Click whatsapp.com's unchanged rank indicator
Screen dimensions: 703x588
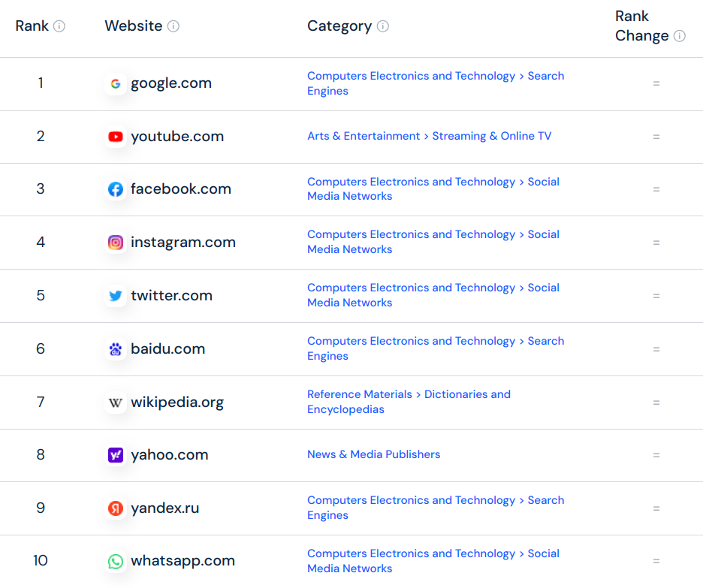click(x=656, y=561)
